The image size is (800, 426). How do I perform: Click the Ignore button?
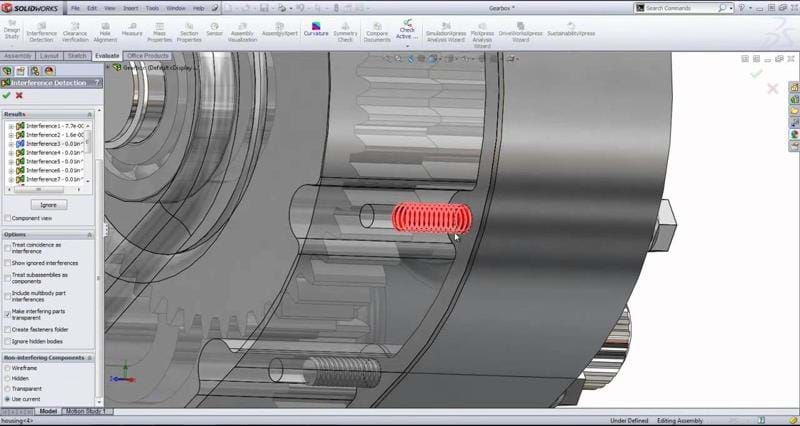pyautogui.click(x=47, y=204)
